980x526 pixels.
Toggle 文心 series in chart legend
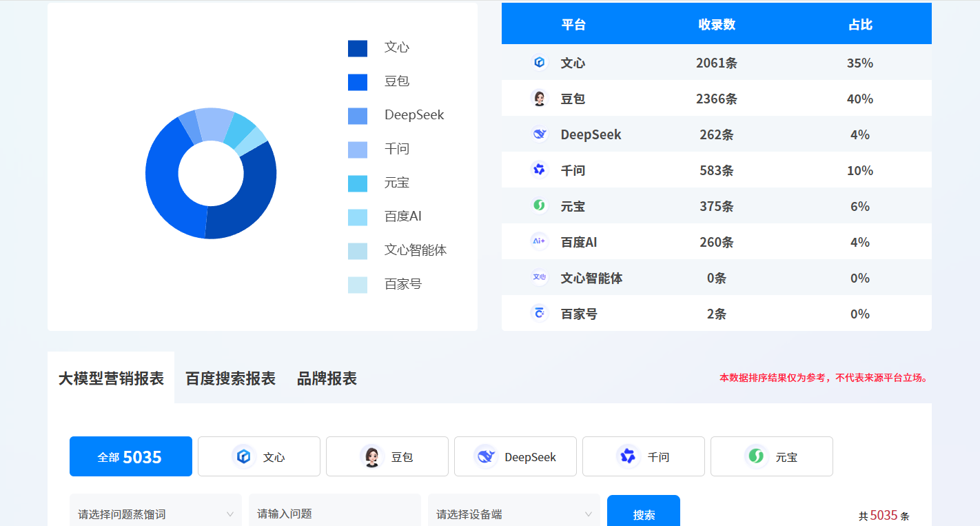point(396,48)
